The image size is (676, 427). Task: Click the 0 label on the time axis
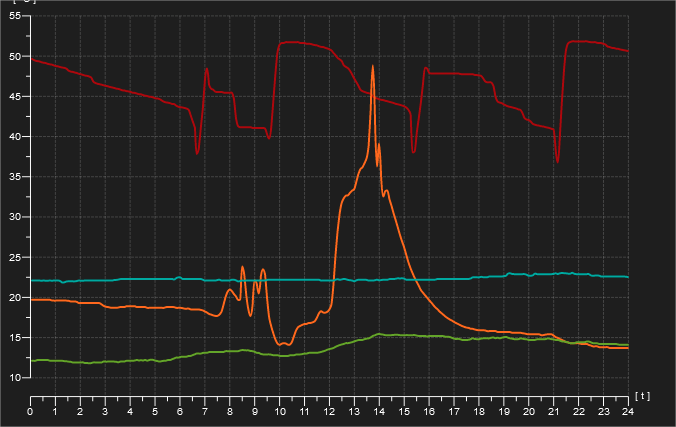pyautogui.click(x=30, y=412)
